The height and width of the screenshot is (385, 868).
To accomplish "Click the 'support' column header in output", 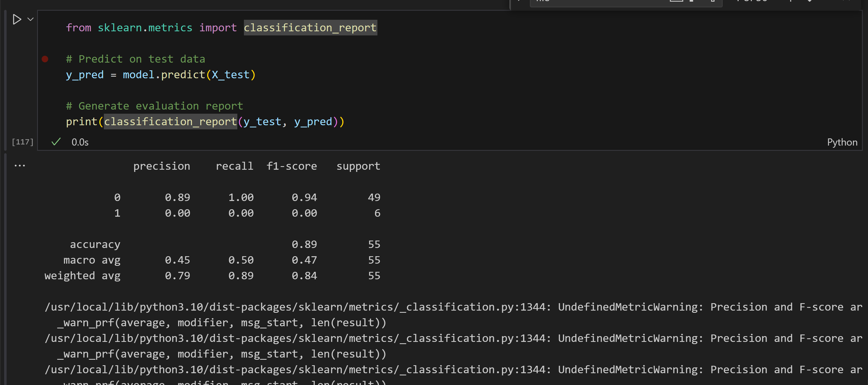I will point(358,166).
